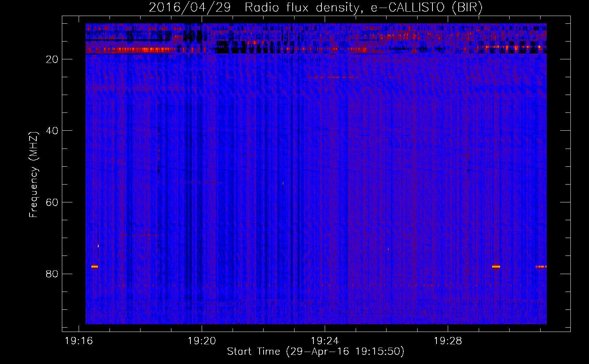Click the yellow burst near 78 MHz at 19:16
The image size is (589, 364).
(x=95, y=266)
